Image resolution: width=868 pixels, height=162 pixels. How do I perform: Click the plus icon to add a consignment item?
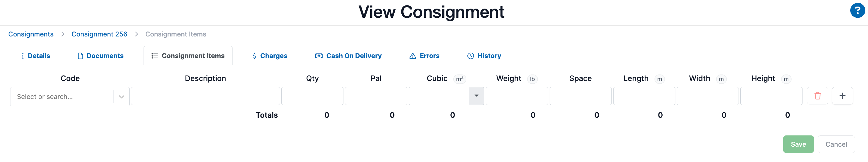pos(842,96)
